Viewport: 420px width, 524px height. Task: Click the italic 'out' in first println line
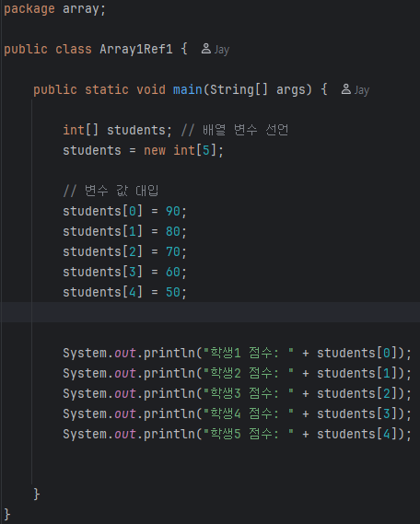click(x=125, y=354)
